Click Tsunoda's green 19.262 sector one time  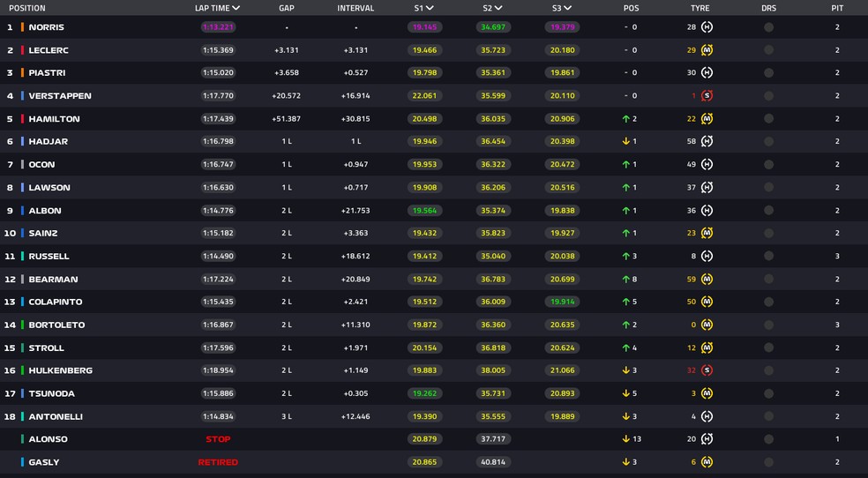pos(424,393)
